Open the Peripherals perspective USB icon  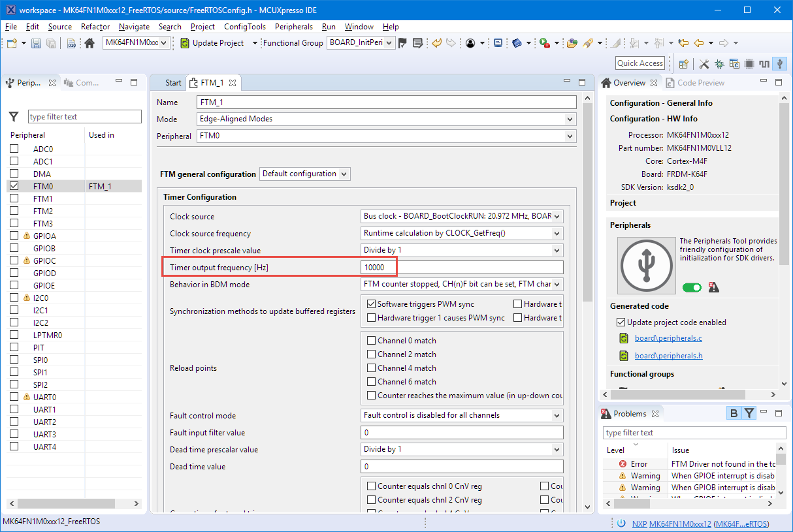pos(779,64)
